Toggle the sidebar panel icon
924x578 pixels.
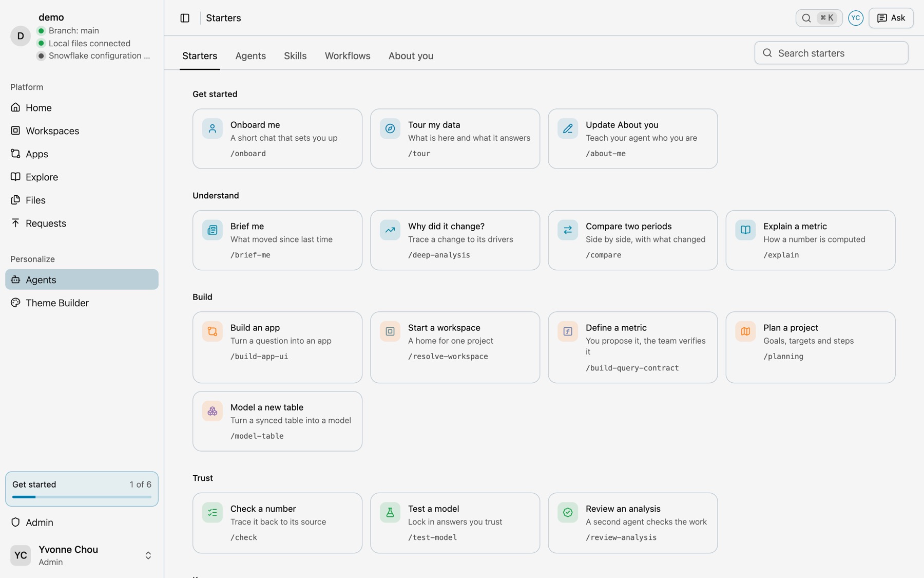click(185, 18)
